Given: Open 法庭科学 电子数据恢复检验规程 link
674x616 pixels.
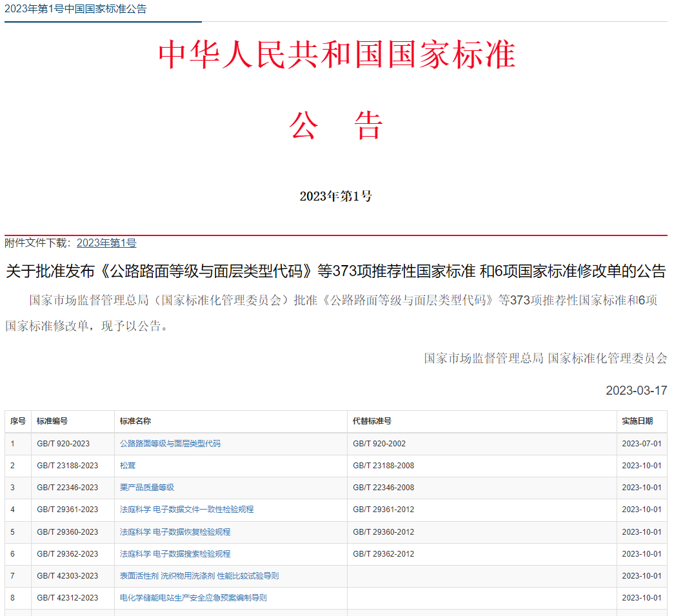Looking at the screenshot, I should 175,532.
